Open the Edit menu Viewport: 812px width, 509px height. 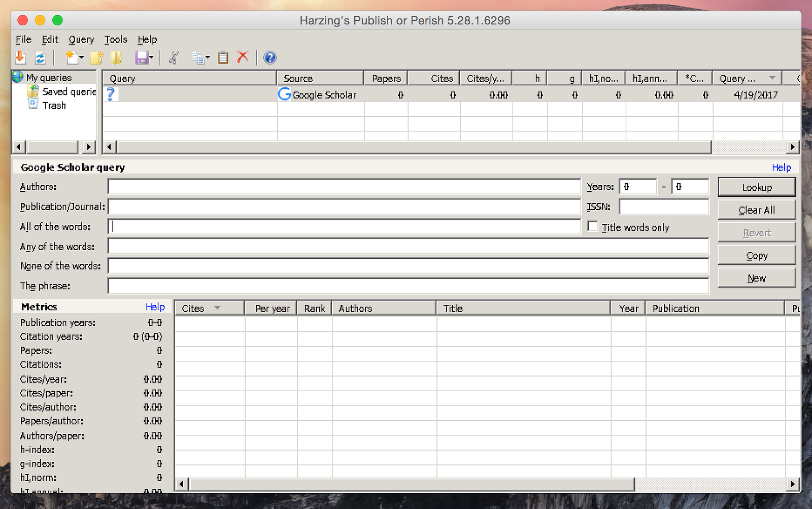pyautogui.click(x=50, y=40)
